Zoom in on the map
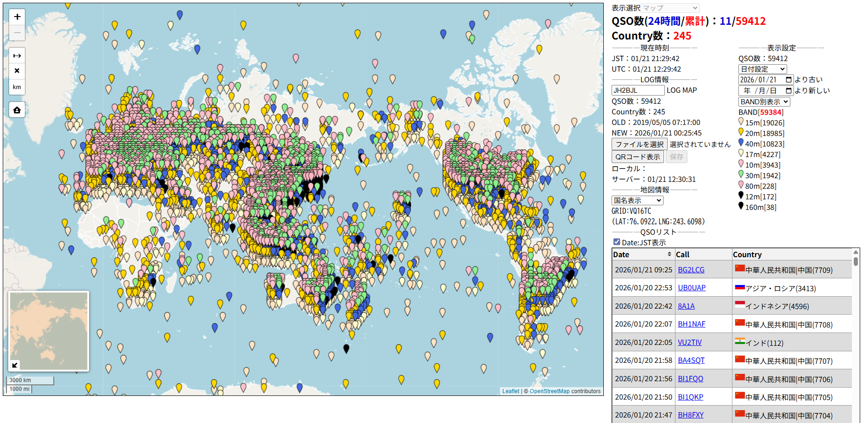Screen dimensions: 868x423 [17, 17]
